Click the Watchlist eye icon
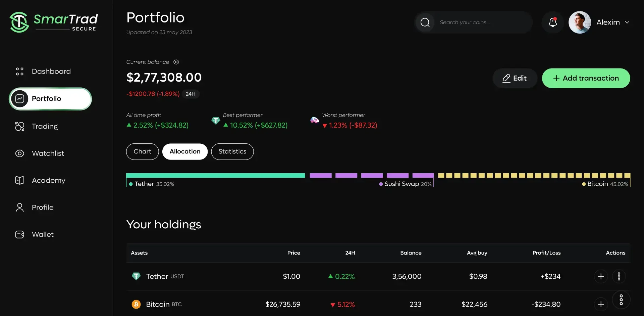 tap(20, 153)
